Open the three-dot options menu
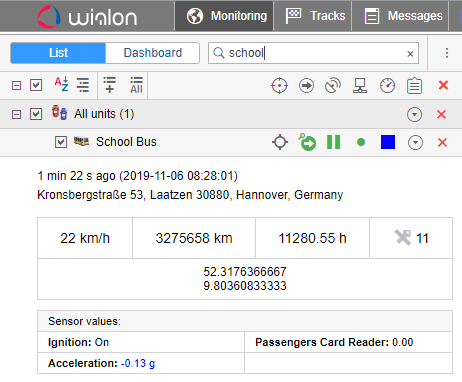Screen dimensions: 462x382 tap(447, 53)
